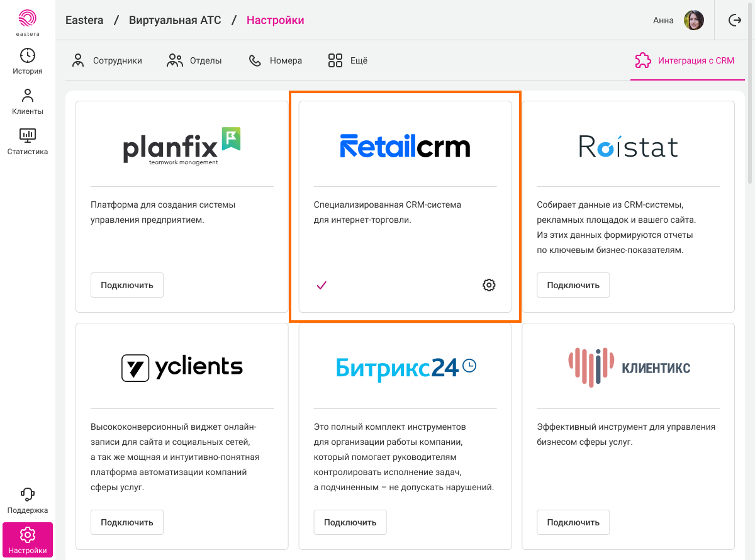Click the Виртуальная АТС breadcrumb
This screenshot has width=755, height=560.
[x=175, y=20]
